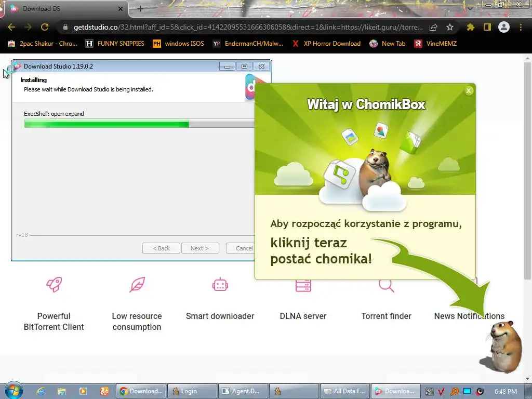Click the address bar URL field
532x399 pixels.
point(248,27)
